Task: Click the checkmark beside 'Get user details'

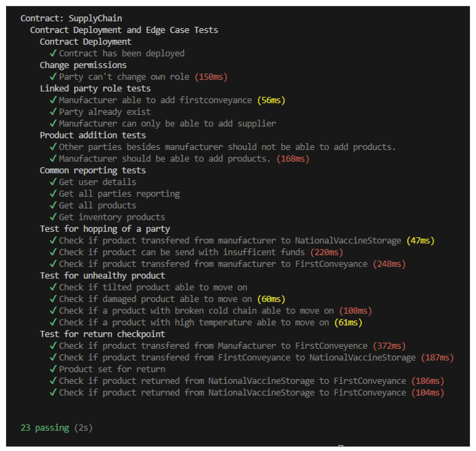Action: (53, 182)
